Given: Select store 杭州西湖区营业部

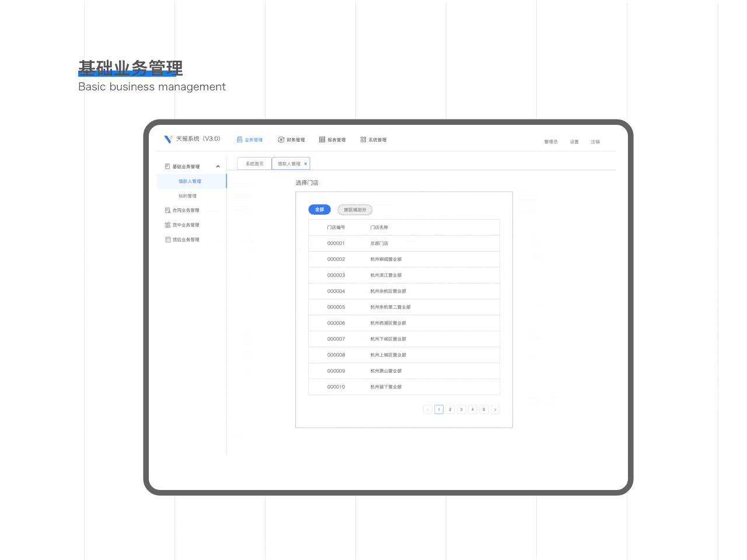Looking at the screenshot, I should (x=388, y=323).
